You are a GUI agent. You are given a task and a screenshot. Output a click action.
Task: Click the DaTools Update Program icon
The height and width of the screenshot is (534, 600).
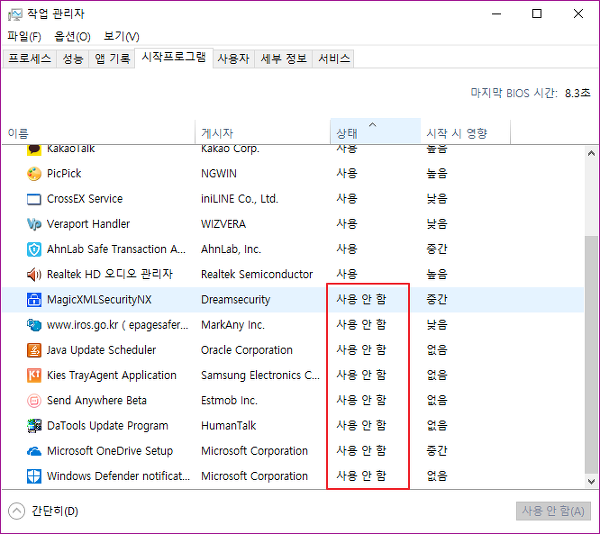(x=34, y=426)
